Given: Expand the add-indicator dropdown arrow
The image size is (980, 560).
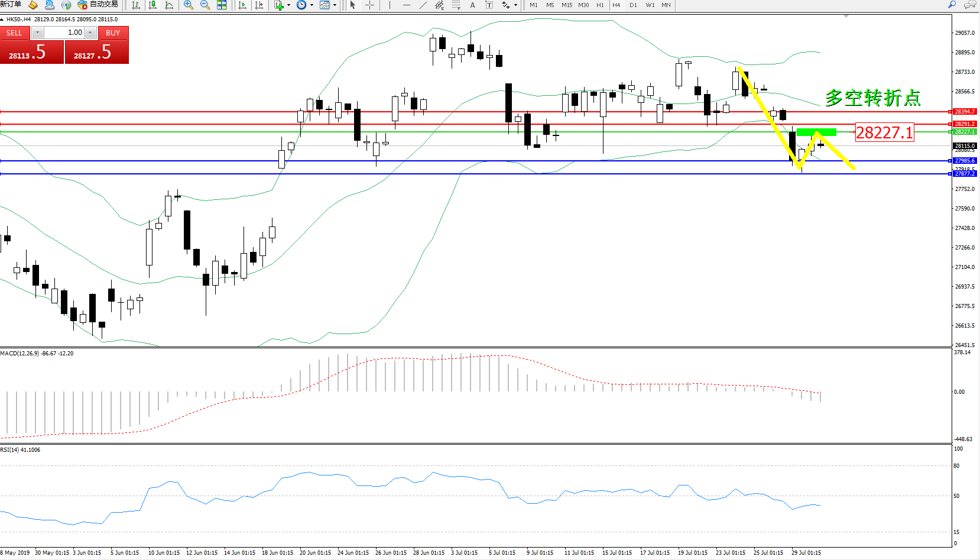Looking at the screenshot, I should (288, 5).
